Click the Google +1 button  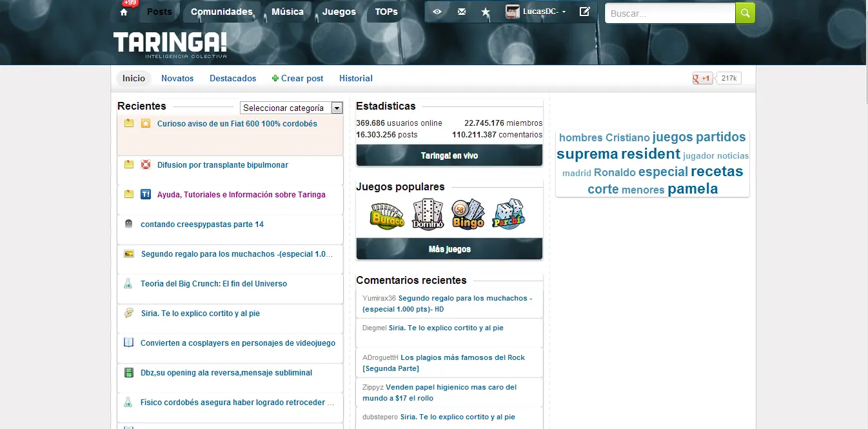(703, 79)
